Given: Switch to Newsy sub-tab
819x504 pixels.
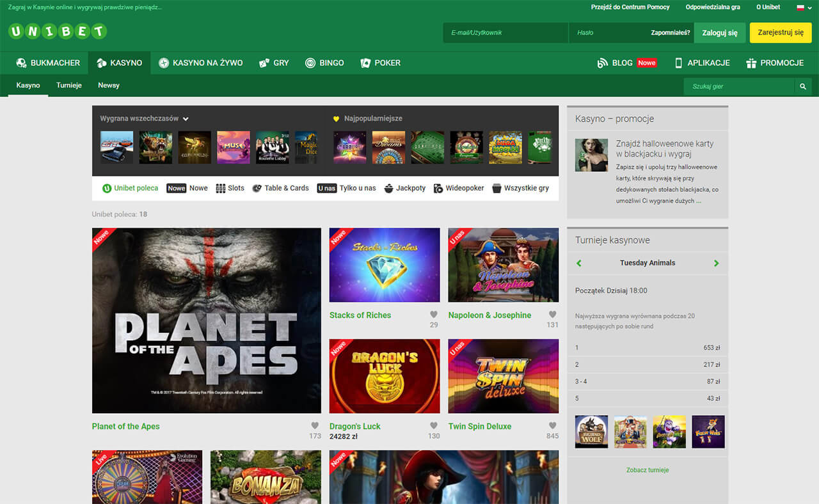Looking at the screenshot, I should click(109, 85).
